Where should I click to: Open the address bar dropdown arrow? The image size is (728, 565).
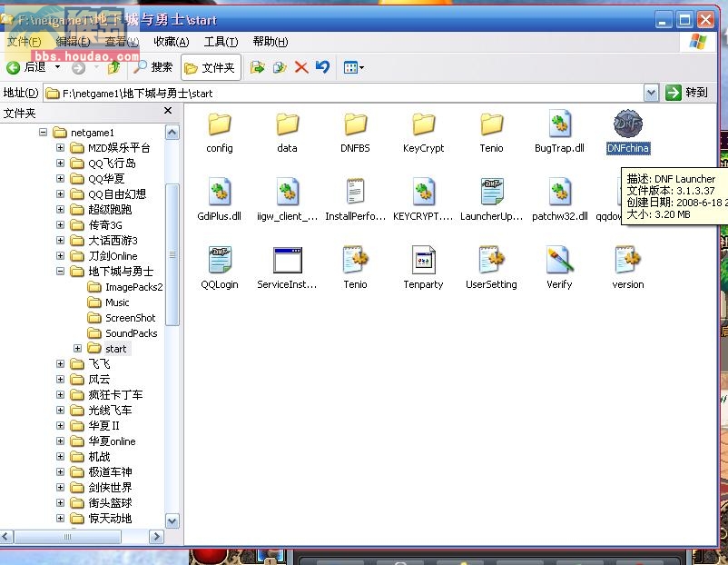pos(651,93)
